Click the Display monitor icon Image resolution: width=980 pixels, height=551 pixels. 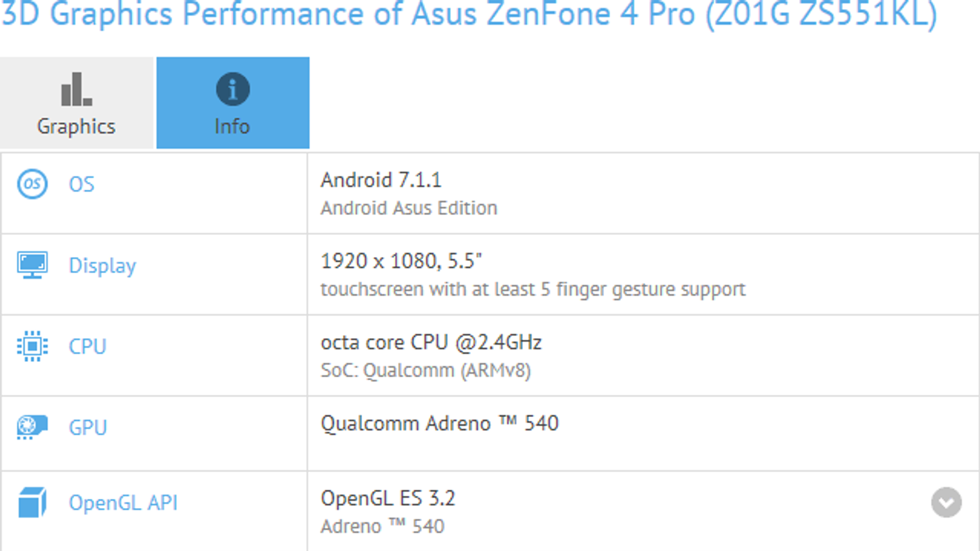[32, 264]
